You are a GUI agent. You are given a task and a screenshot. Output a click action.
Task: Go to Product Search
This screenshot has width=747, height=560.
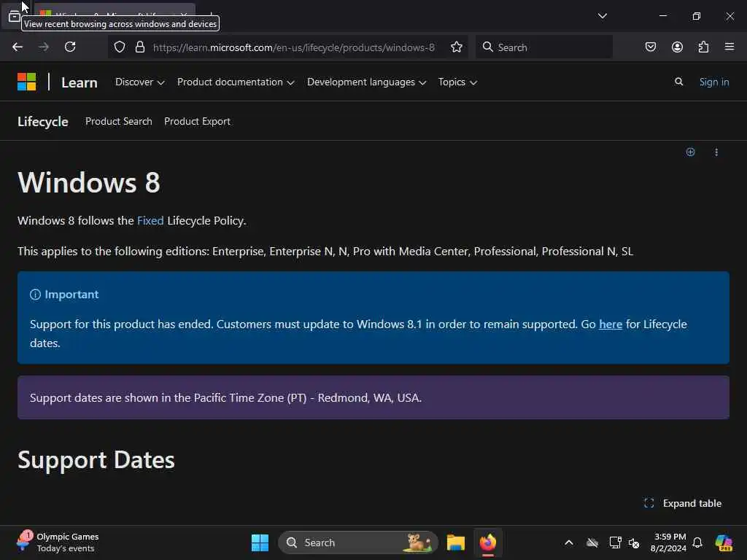point(119,122)
